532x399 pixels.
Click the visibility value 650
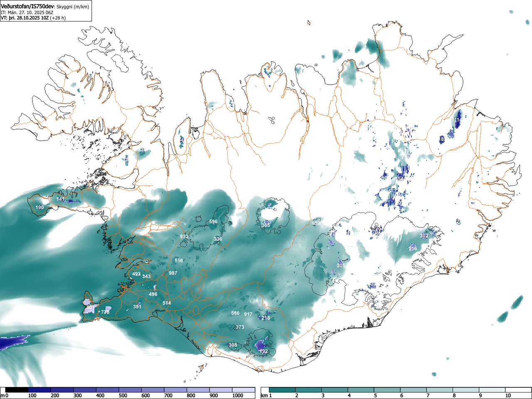pos(316,223)
